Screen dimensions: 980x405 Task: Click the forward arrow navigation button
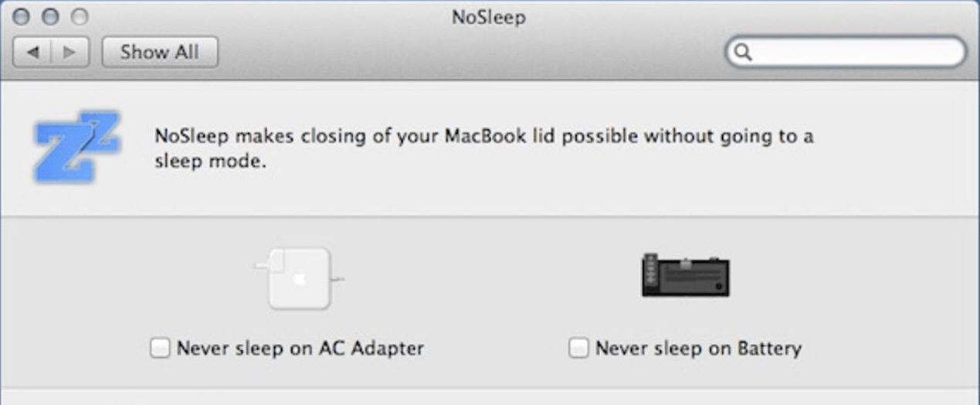pos(70,53)
